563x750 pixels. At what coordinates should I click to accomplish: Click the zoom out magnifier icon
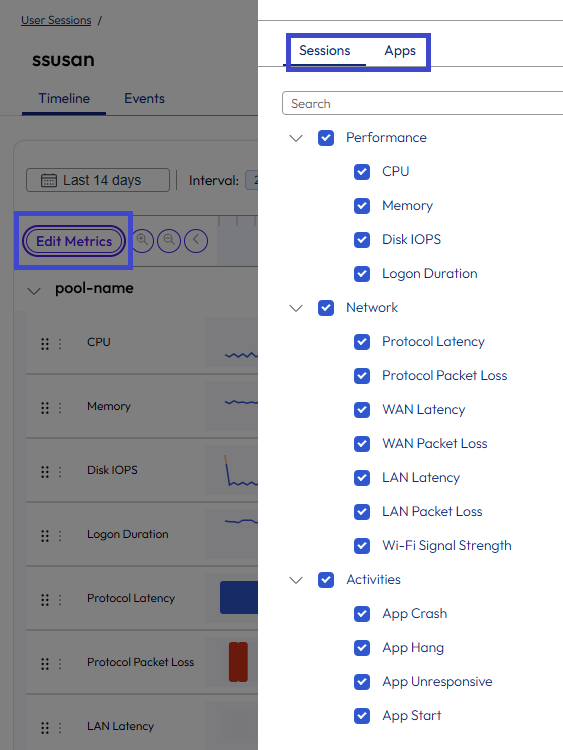169,240
